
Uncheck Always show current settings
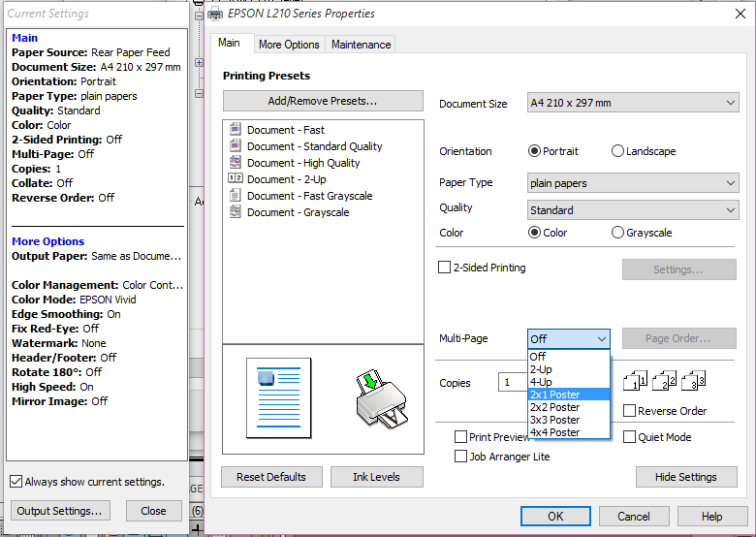(x=16, y=481)
